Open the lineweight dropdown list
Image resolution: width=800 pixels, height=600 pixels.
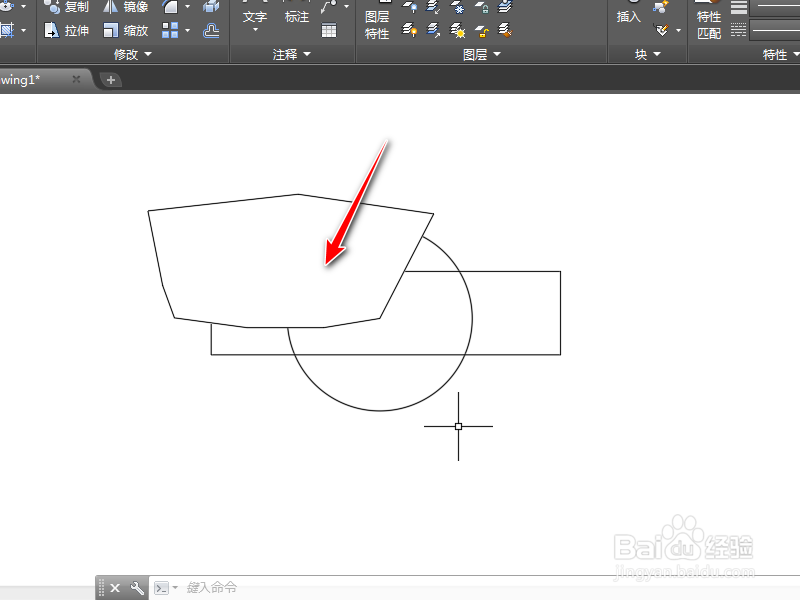(774, 7)
